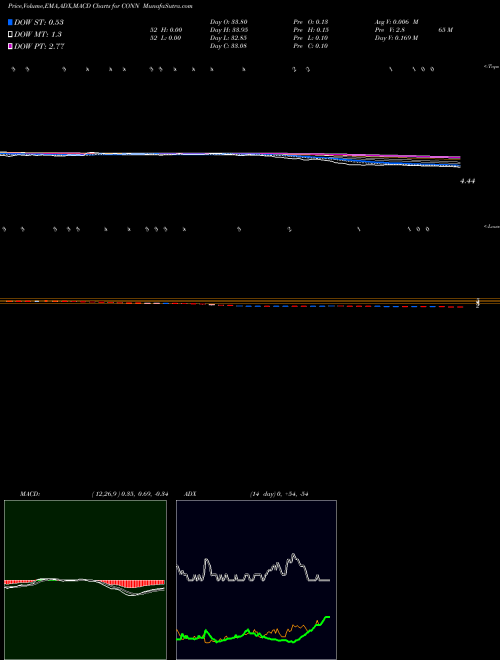
Task: Click the 'Day C: 33.08' value
Action: point(228,46)
